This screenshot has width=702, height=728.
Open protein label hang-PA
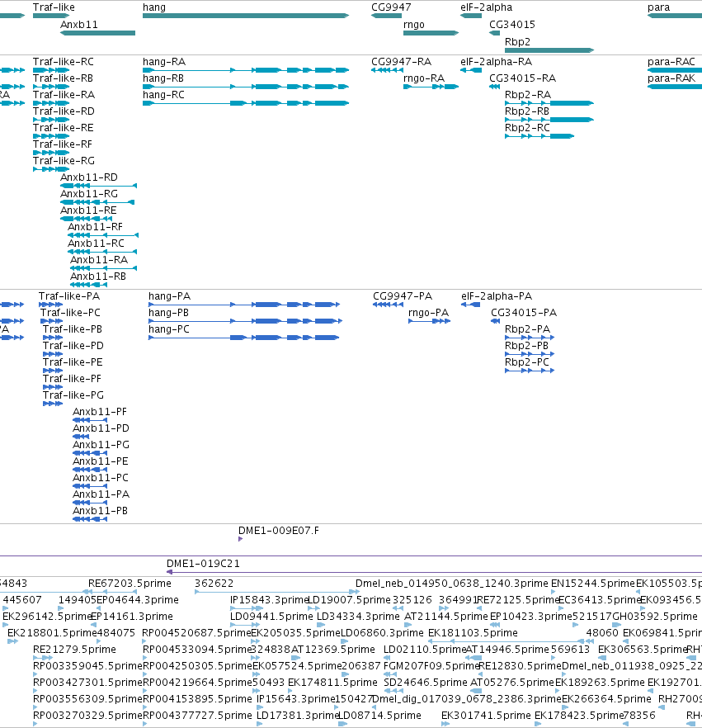point(169,296)
